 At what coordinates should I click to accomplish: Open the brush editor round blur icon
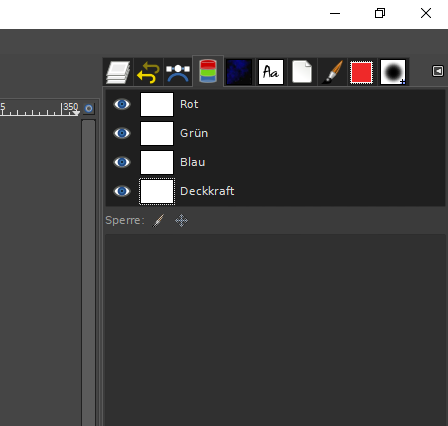pyautogui.click(x=393, y=72)
